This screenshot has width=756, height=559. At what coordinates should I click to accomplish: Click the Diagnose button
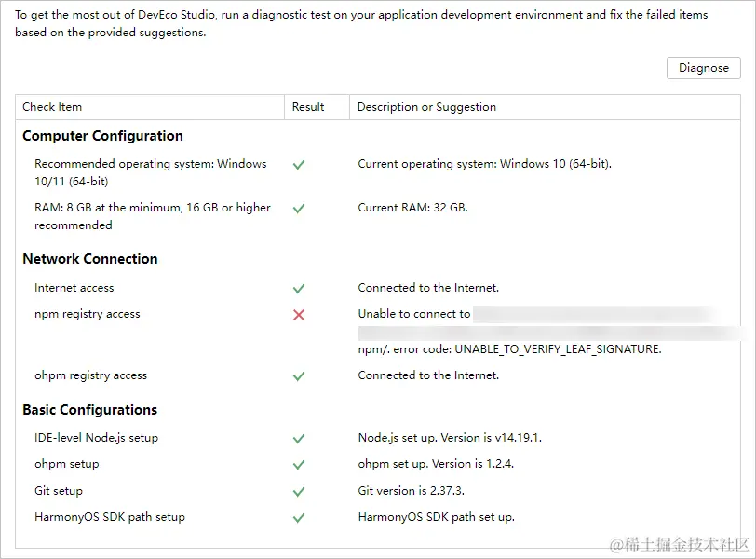(704, 68)
